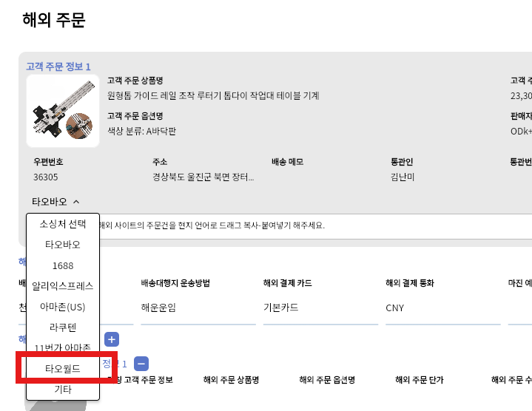Pick 기타 at the list bottom
This screenshot has height=411, width=532.
tap(63, 389)
